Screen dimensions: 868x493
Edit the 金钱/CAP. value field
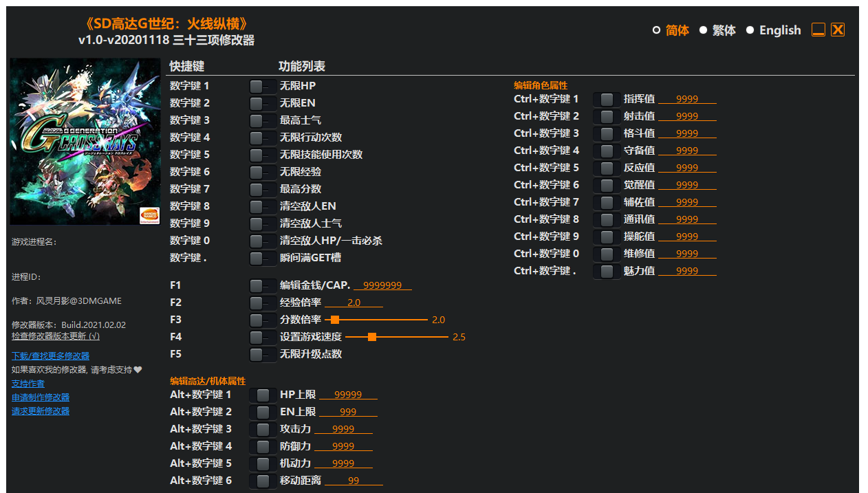click(x=382, y=285)
